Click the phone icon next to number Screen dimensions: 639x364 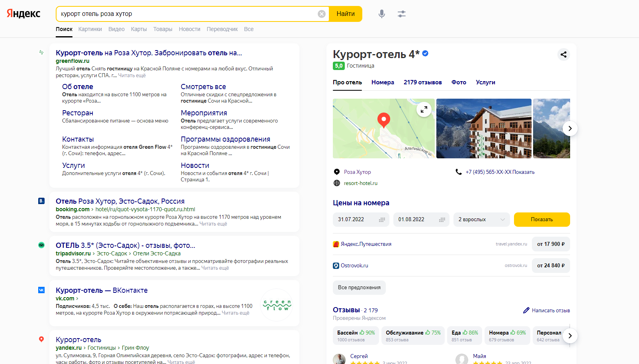pos(459,172)
